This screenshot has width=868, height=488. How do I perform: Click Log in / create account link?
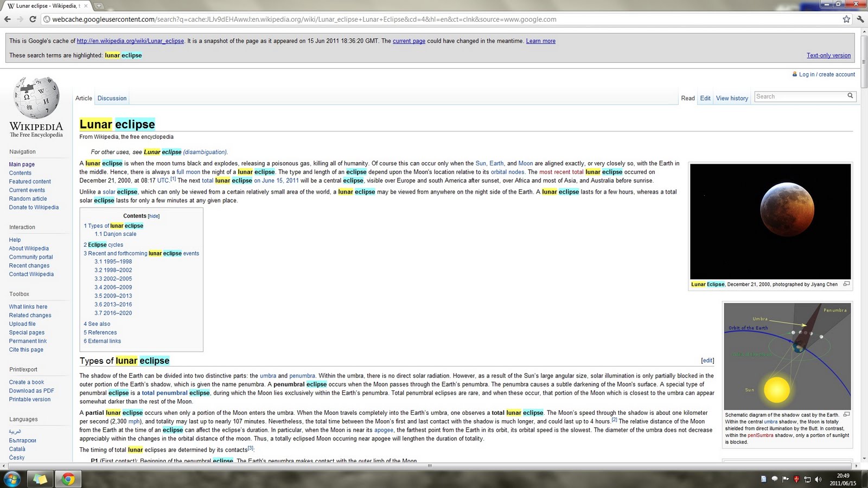(x=827, y=74)
